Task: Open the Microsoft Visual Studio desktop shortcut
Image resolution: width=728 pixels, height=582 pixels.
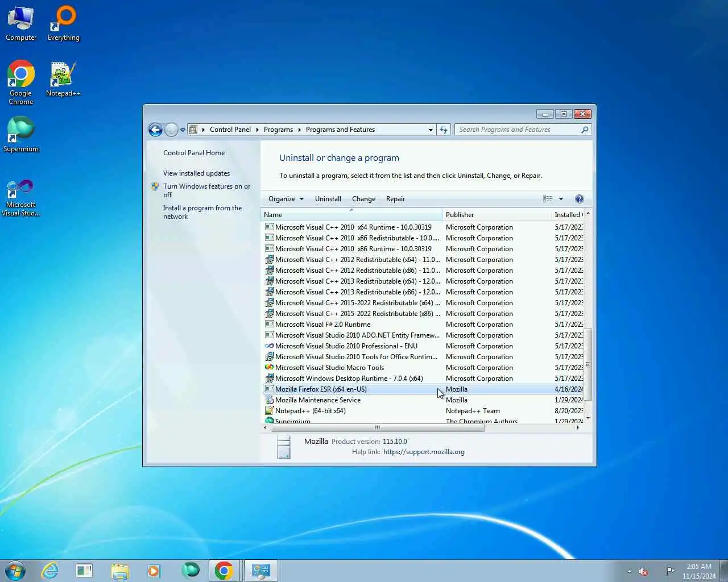Action: (21, 198)
